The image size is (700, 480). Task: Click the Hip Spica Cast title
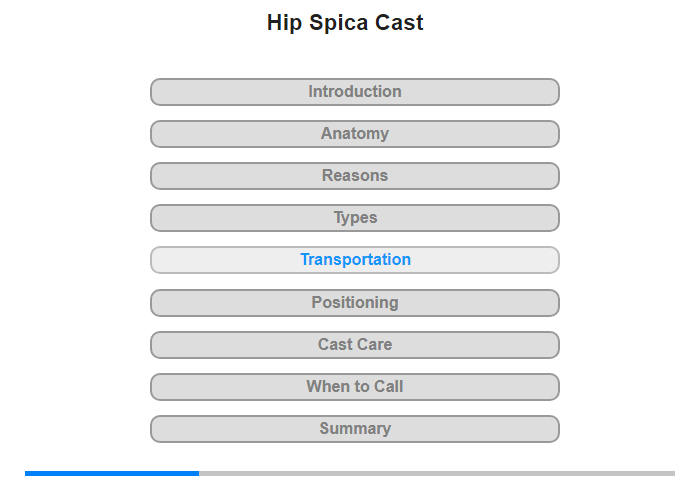pos(345,23)
